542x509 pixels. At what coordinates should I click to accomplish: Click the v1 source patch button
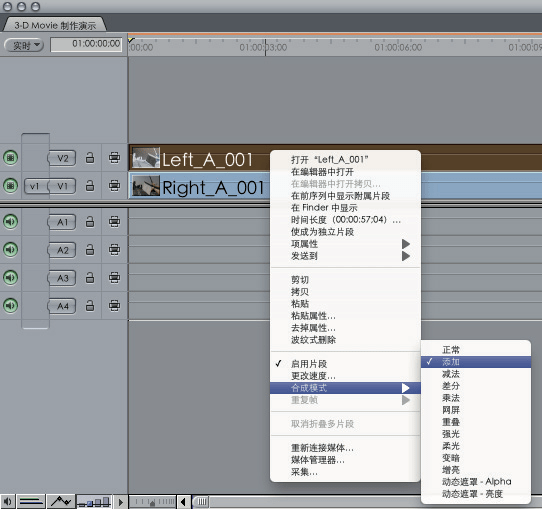[35, 186]
